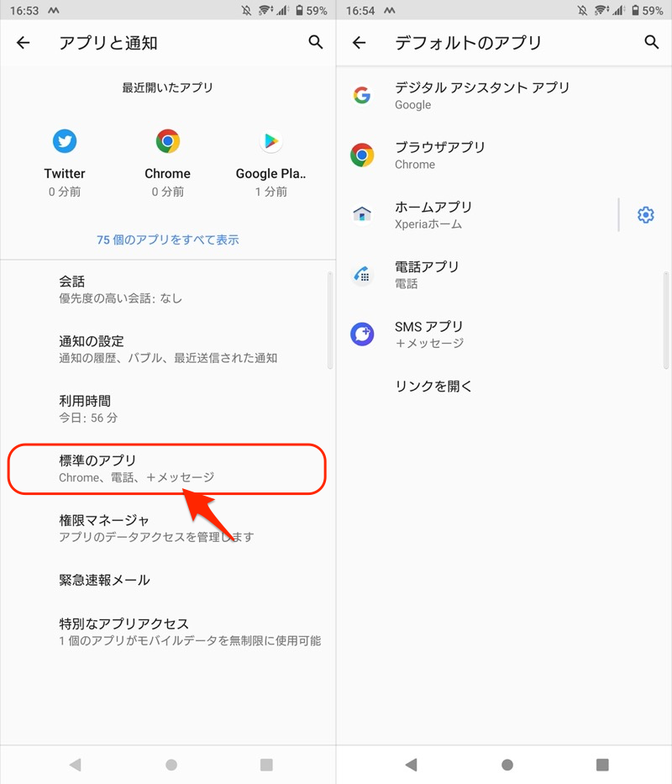
Task: Open 特別なアプリアクセス entry
Action: 167,632
